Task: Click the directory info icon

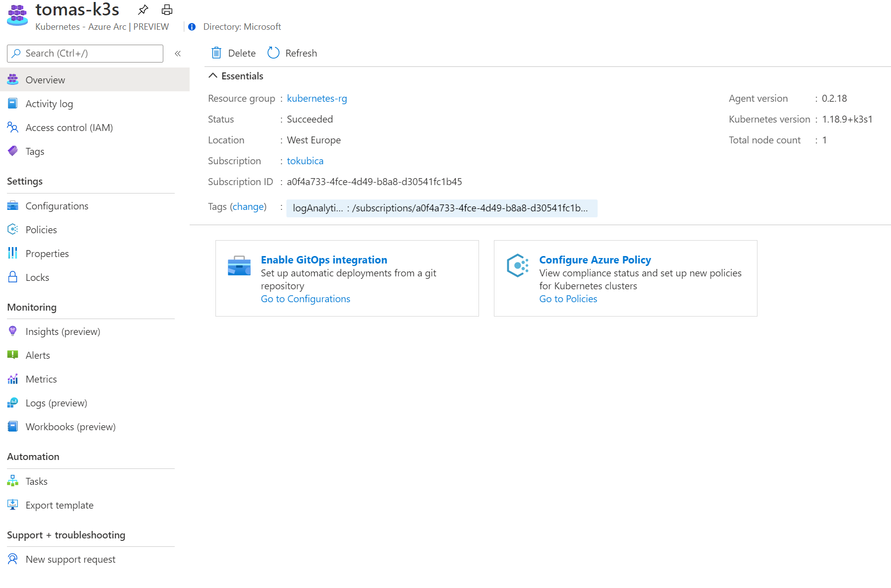Action: point(192,27)
